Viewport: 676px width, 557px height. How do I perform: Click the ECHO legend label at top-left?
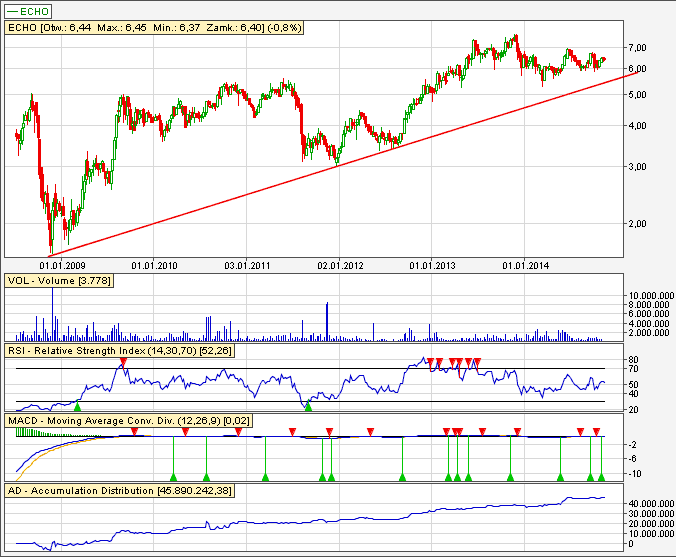31,11
